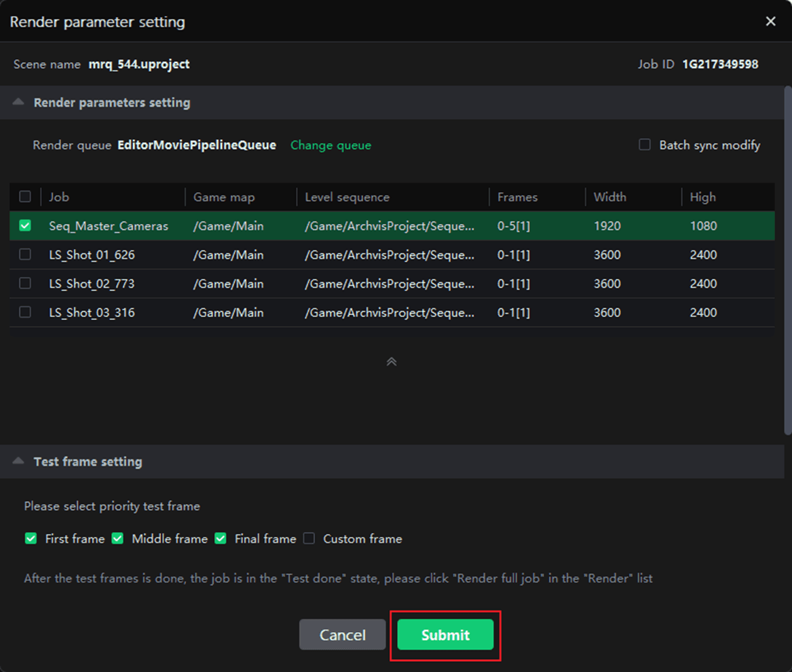792x672 pixels.
Task: Click the double chevron to collapse job list
Action: tap(392, 362)
